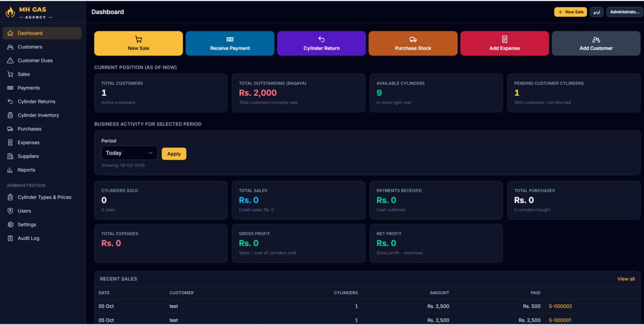Click the Customers people icon in sidebar

(10, 47)
